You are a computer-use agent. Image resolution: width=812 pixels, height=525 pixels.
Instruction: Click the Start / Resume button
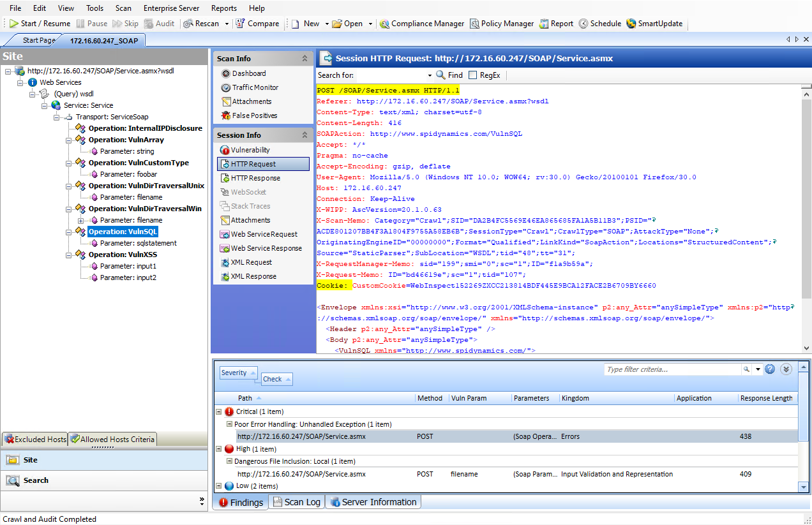(40, 24)
